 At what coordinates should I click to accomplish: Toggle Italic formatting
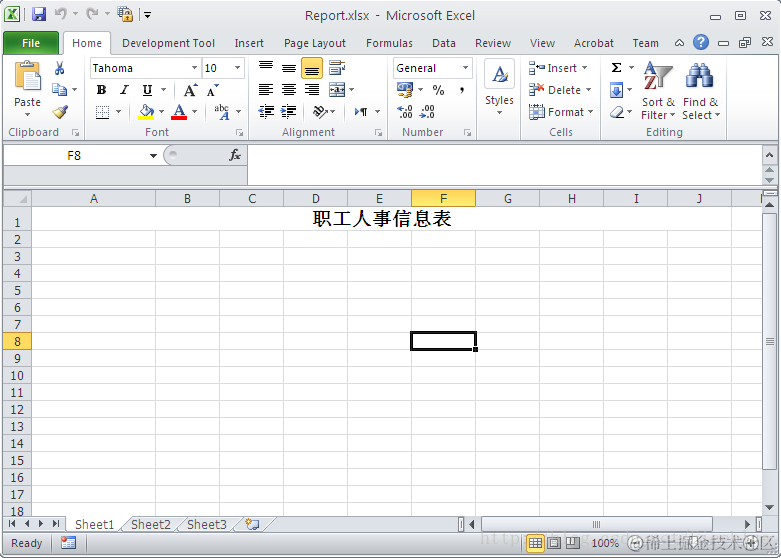click(124, 90)
